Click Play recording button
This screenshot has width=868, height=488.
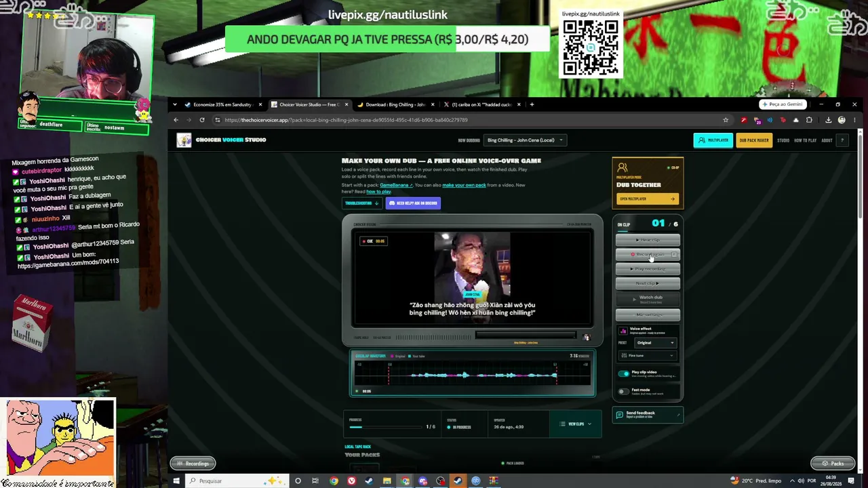[648, 269]
